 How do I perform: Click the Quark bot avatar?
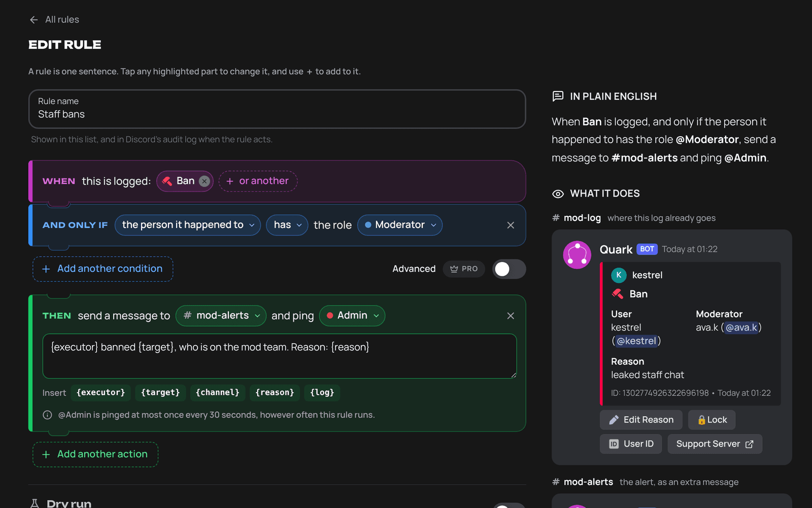click(578, 255)
